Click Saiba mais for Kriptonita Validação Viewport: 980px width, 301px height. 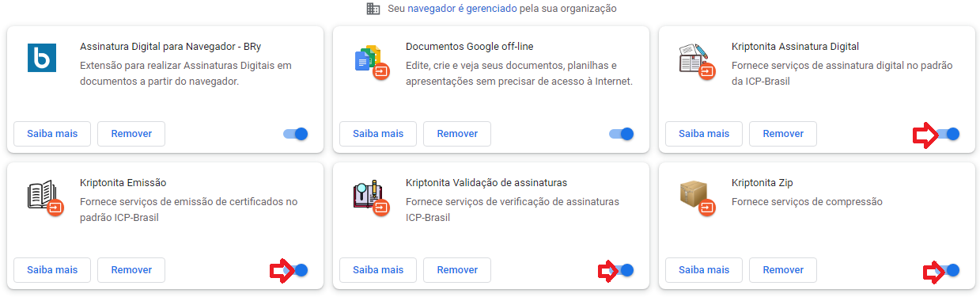[x=378, y=270]
